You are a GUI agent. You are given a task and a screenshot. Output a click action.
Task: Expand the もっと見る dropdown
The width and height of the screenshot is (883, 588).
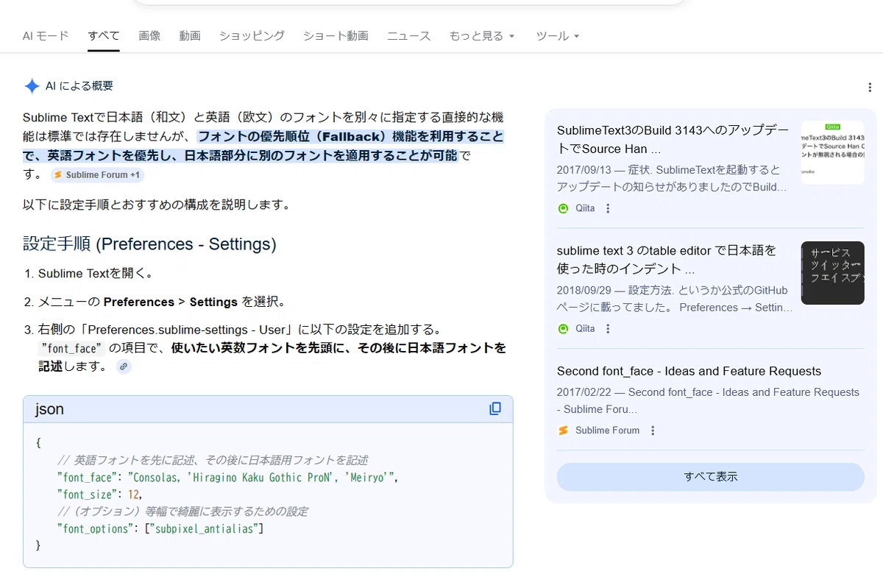(482, 35)
